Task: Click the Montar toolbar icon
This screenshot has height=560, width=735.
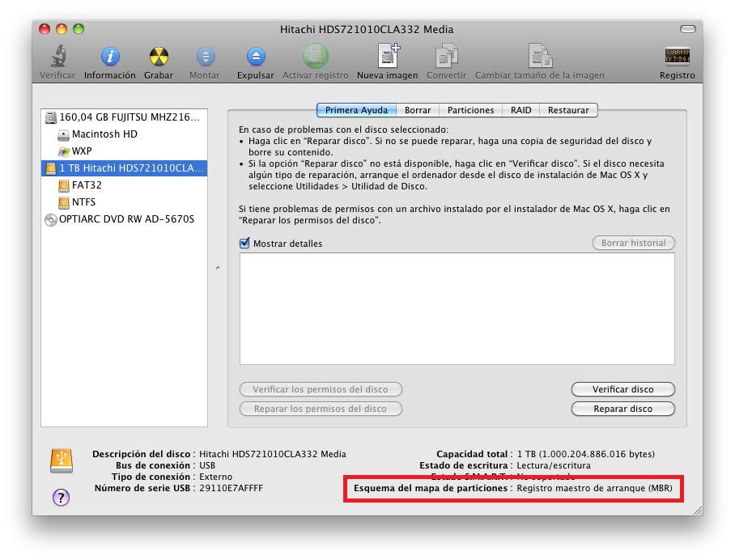Action: pos(206,57)
